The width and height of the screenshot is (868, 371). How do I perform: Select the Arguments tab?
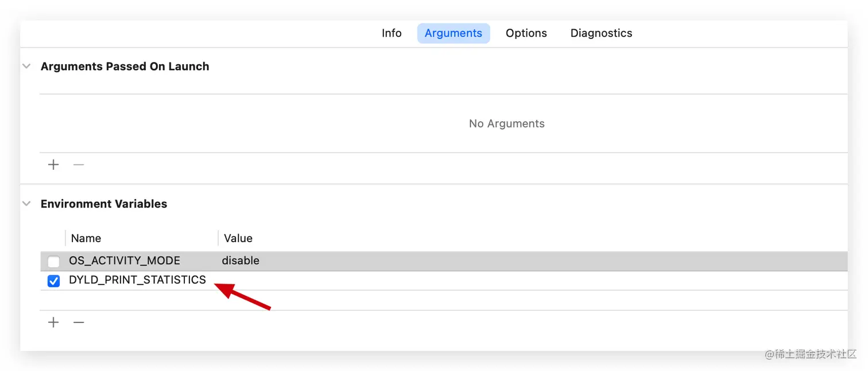(454, 33)
